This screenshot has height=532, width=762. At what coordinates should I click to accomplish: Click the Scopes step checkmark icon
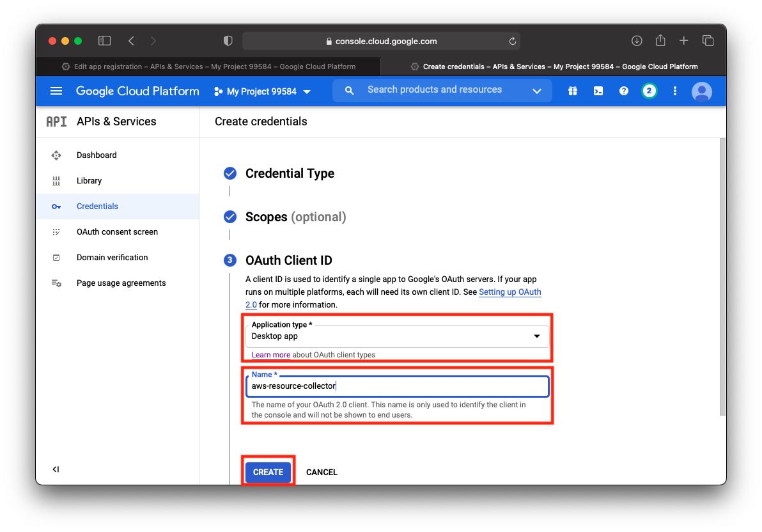[x=230, y=217]
